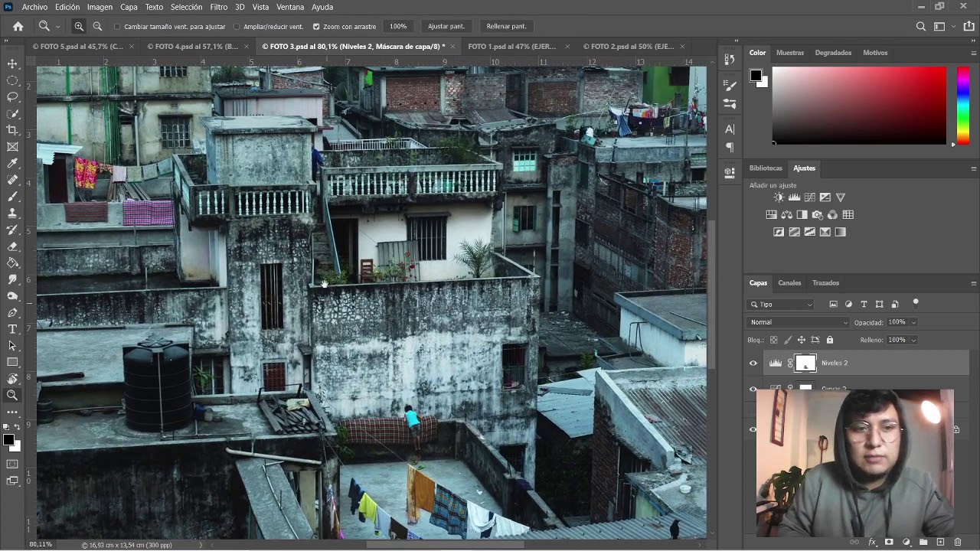Add a Vibrance adjustment
This screenshot has width=980, height=551.
(x=841, y=197)
